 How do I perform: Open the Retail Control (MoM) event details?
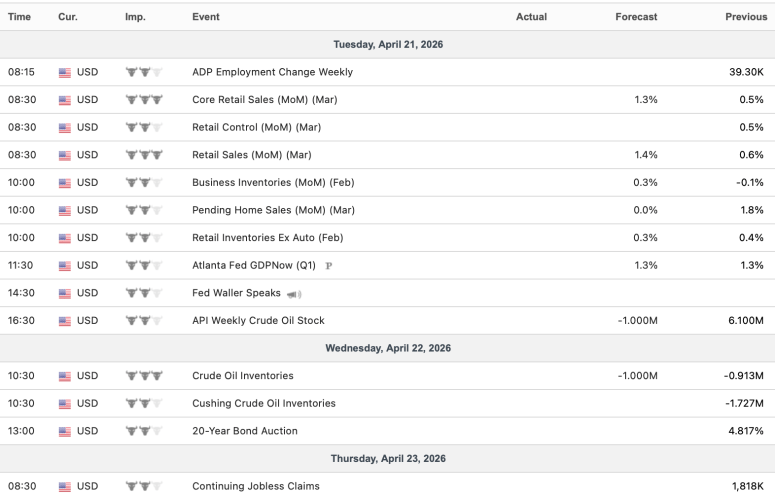point(256,128)
